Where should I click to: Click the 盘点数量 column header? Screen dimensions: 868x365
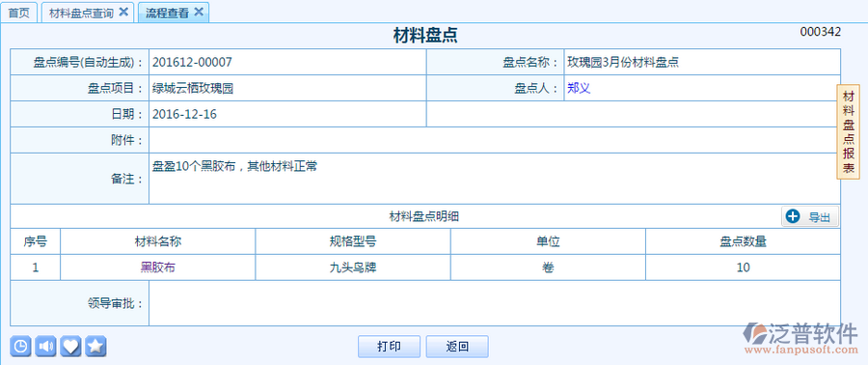point(743,241)
